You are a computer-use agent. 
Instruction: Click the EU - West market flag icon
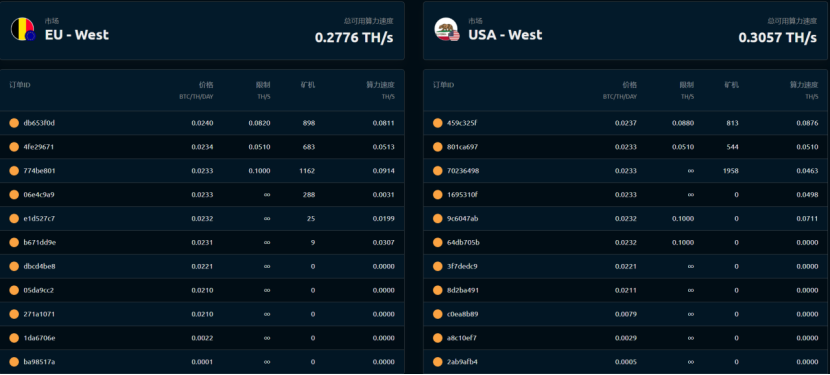tap(23, 29)
